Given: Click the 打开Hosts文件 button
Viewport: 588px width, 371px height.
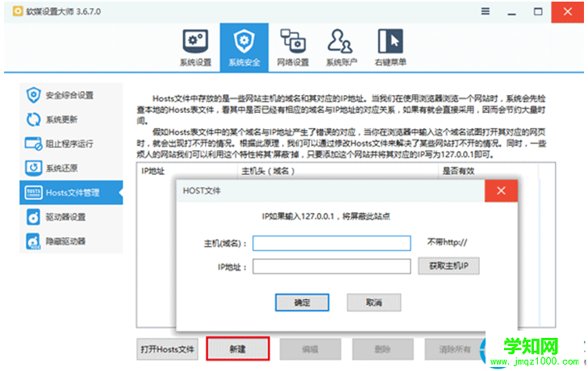Looking at the screenshot, I should point(167,349).
